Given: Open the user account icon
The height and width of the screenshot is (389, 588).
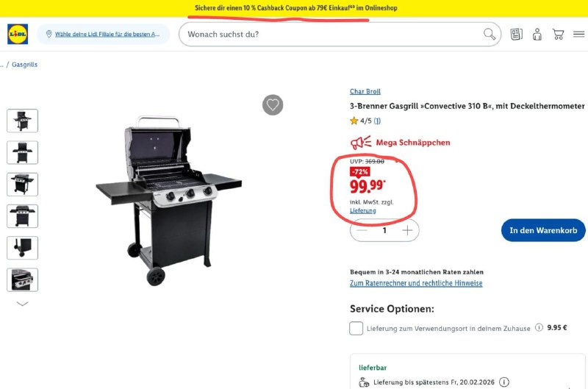Looking at the screenshot, I should (537, 34).
